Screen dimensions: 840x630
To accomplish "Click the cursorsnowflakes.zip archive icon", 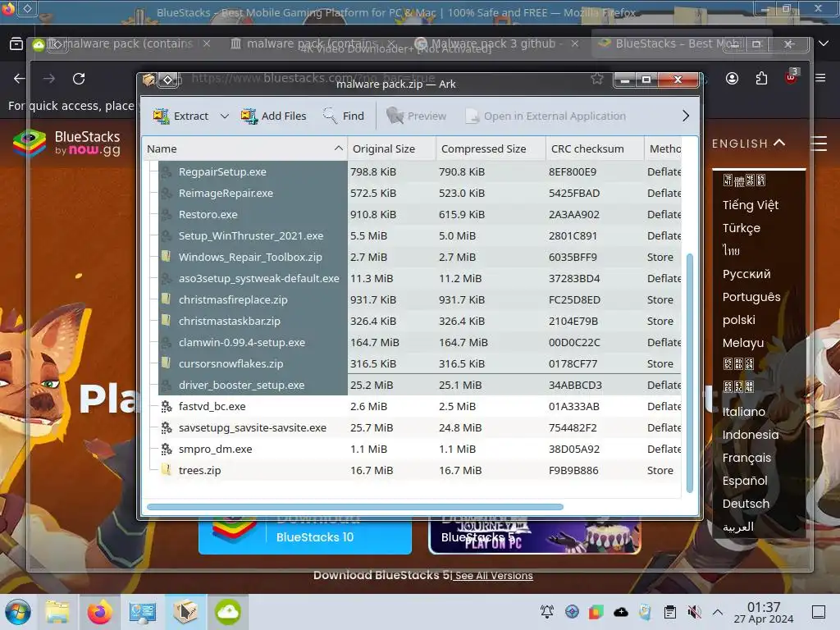I will click(167, 363).
